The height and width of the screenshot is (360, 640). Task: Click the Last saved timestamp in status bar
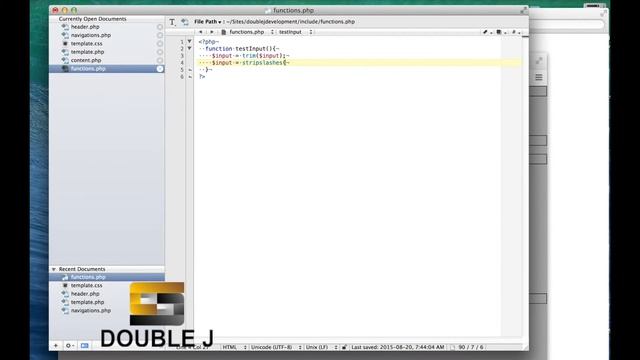click(x=398, y=347)
